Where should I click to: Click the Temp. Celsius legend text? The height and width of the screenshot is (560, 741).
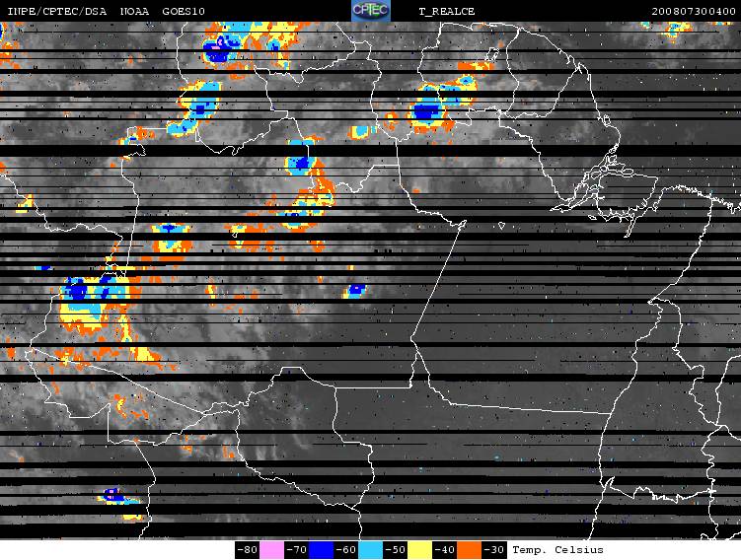557,550
